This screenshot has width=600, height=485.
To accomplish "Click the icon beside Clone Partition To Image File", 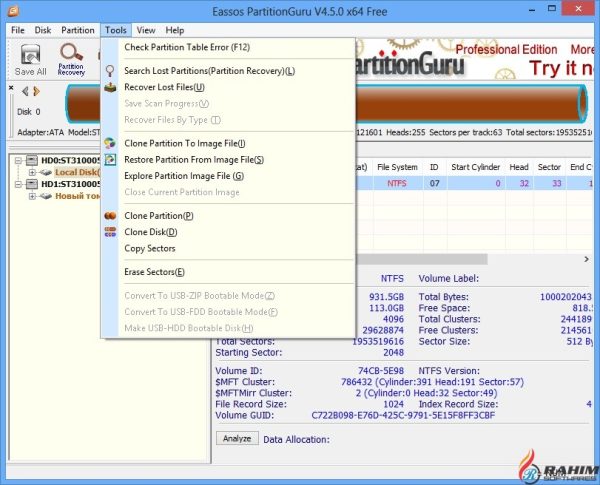I will 110,143.
